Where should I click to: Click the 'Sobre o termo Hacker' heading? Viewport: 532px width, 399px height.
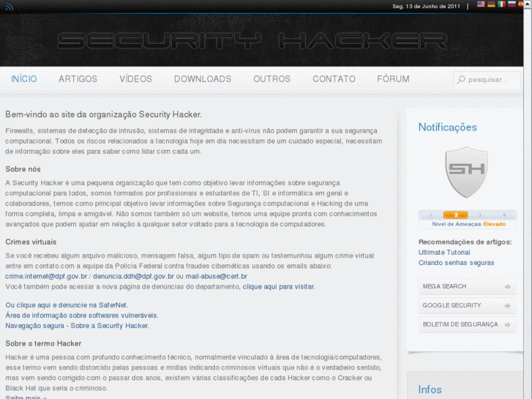tap(43, 343)
